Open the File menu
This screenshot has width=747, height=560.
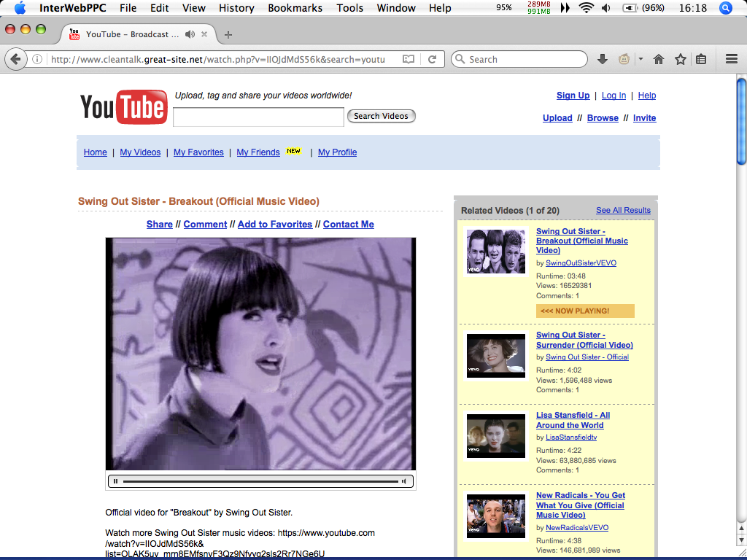(128, 7)
